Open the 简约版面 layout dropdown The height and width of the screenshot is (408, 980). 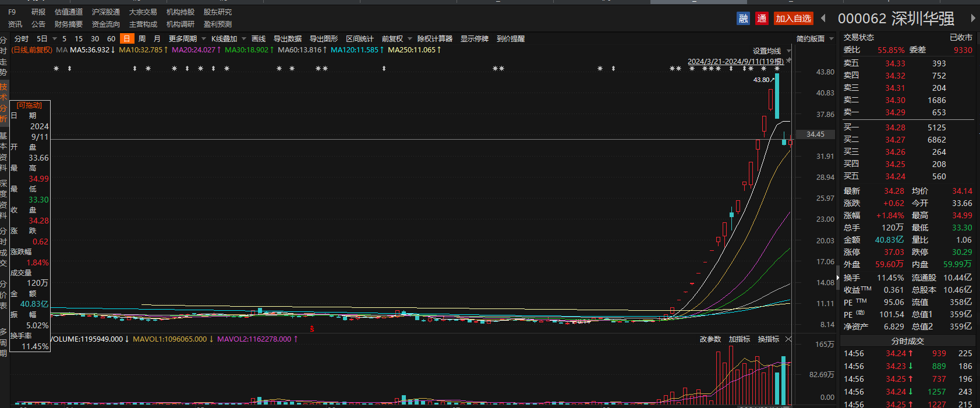coord(815,39)
